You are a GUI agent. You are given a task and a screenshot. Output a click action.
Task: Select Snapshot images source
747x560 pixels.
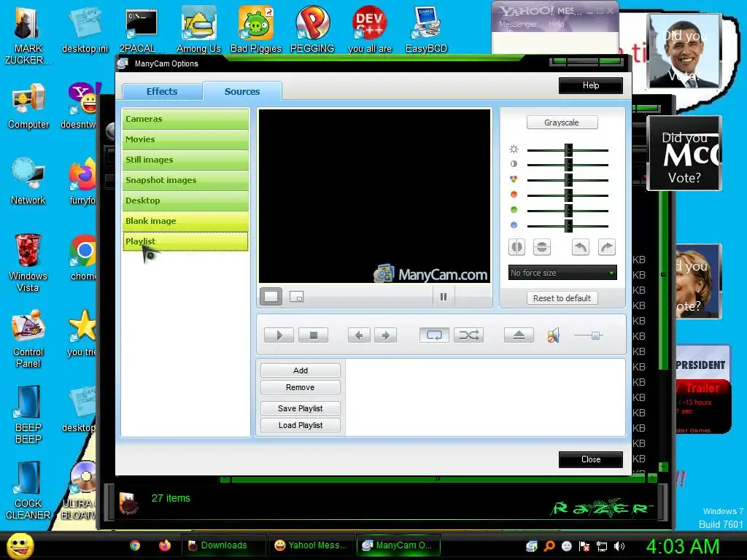pos(185,181)
